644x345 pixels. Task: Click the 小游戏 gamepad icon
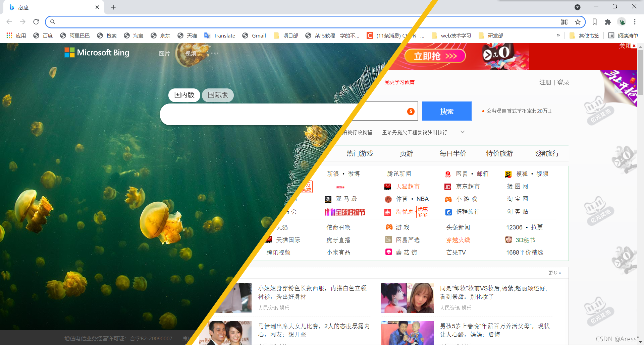(448, 199)
